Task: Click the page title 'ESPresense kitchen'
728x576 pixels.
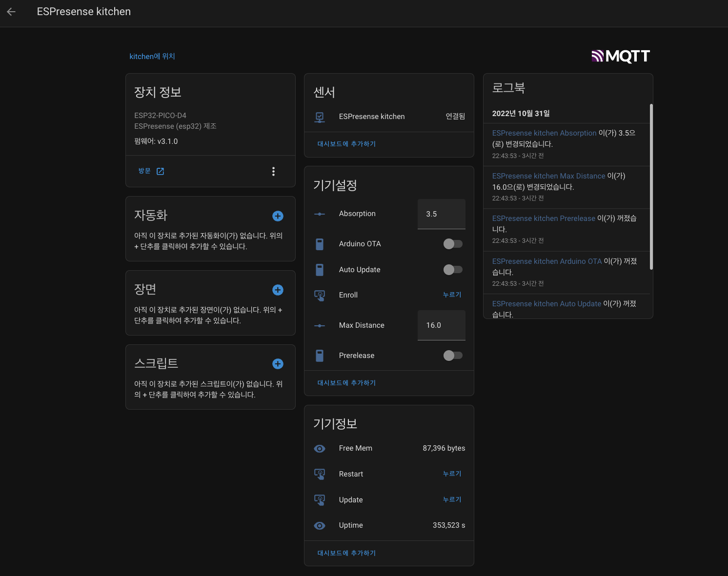Action: pos(84,12)
